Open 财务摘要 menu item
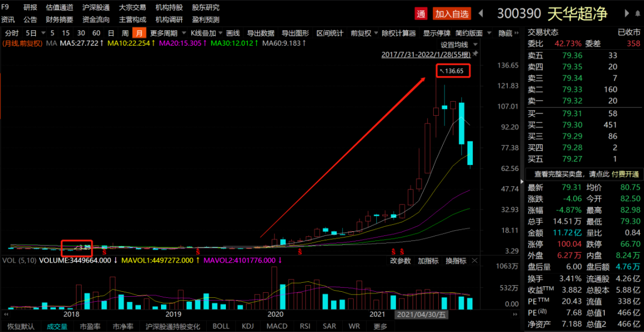Screen dimensions: 644x332 coord(60,20)
